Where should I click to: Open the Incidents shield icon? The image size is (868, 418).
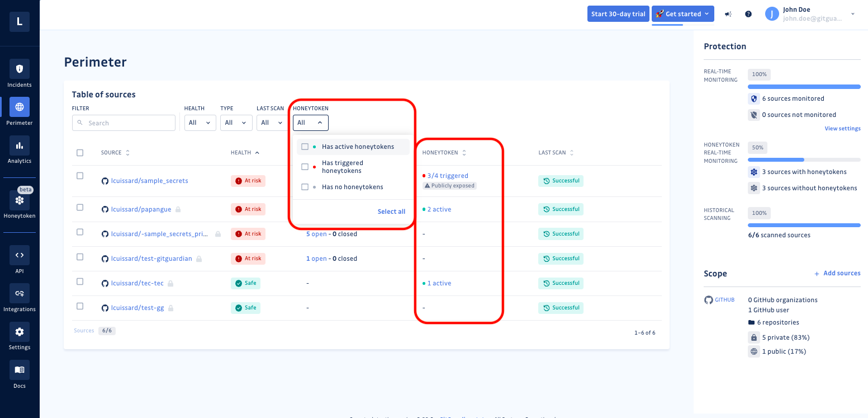(x=20, y=69)
